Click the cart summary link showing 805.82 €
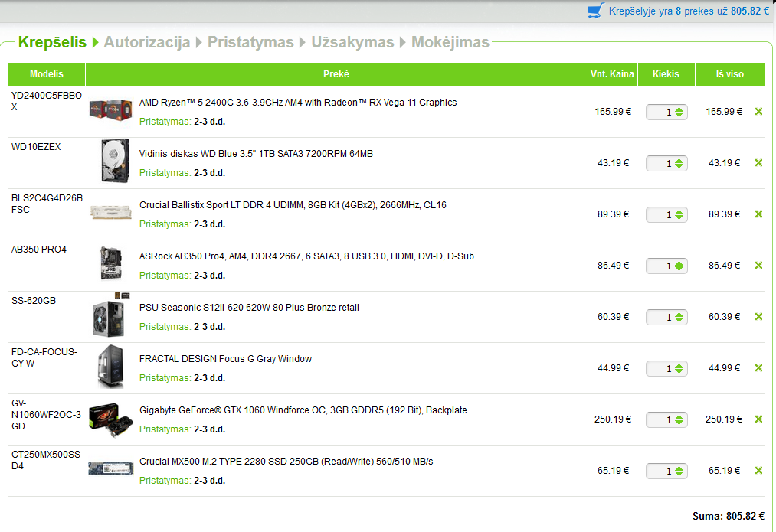This screenshot has width=776, height=532. point(689,11)
